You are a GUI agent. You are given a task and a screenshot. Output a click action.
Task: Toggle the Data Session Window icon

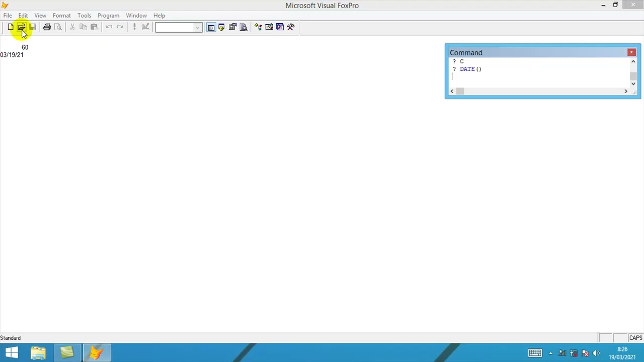click(x=222, y=27)
